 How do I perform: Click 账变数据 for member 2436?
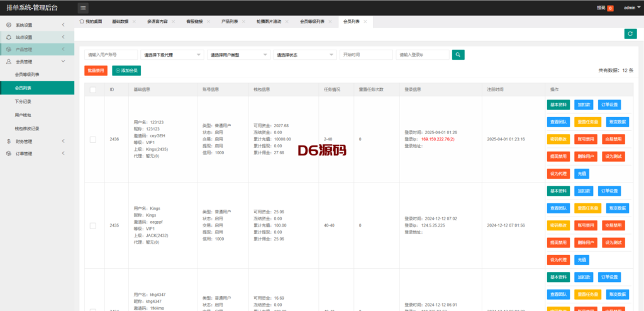pos(618,122)
